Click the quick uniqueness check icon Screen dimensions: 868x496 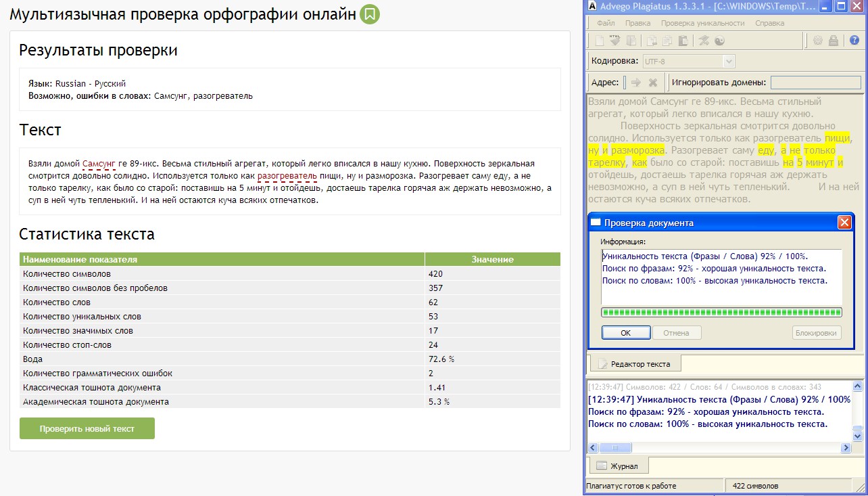tap(704, 41)
